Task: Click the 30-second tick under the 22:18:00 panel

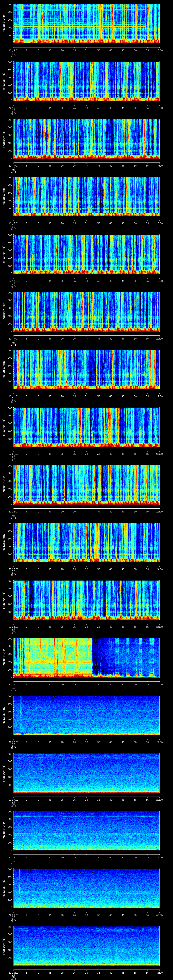Action: click(x=86, y=281)
